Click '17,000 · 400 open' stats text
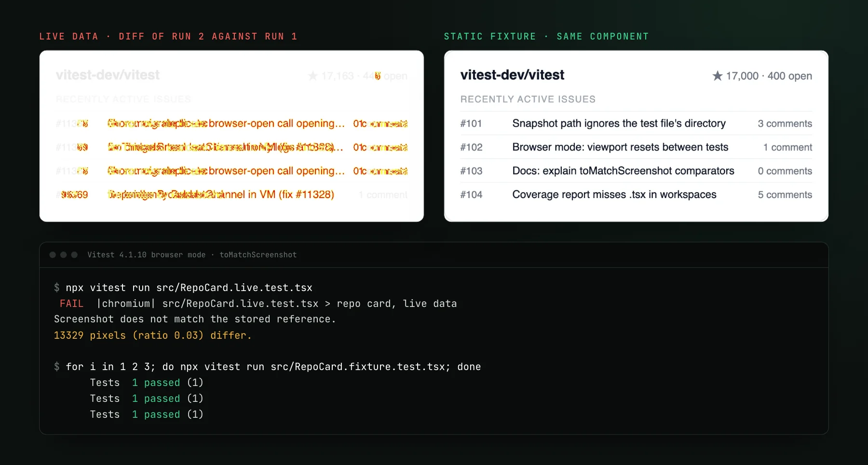868x465 pixels. tap(769, 76)
